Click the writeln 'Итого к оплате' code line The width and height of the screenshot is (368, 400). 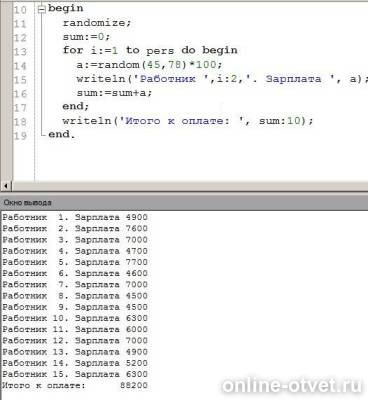point(188,121)
